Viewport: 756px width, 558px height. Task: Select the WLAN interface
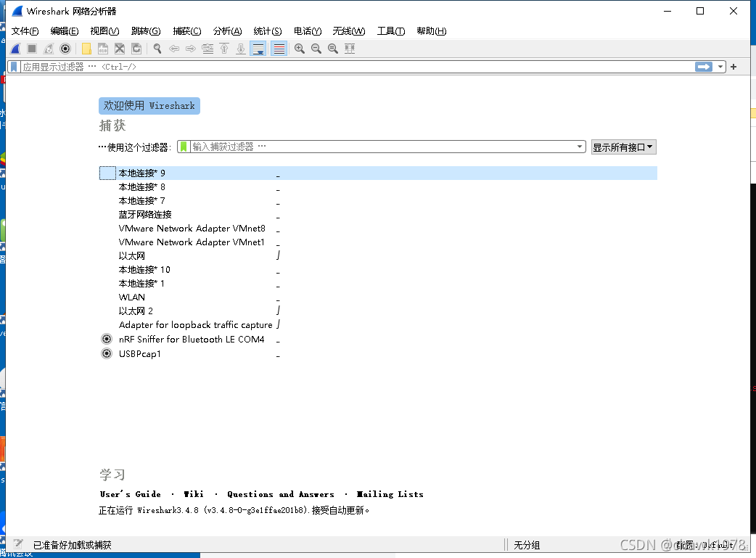tap(378, 297)
